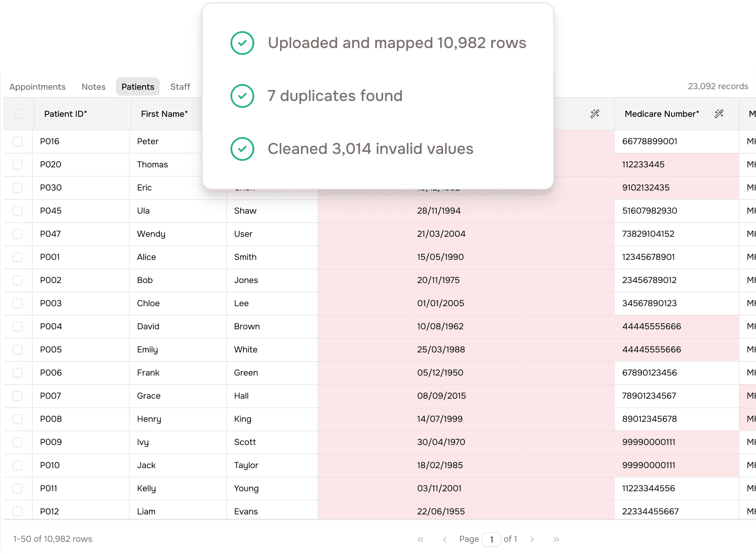Click the '23,092 records' counter
756x554 pixels.
[x=718, y=86]
